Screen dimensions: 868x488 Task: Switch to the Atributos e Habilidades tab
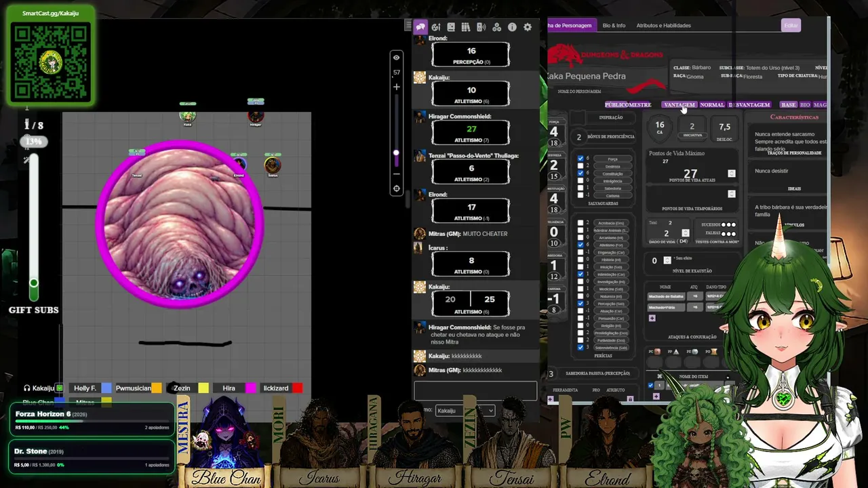(x=664, y=26)
